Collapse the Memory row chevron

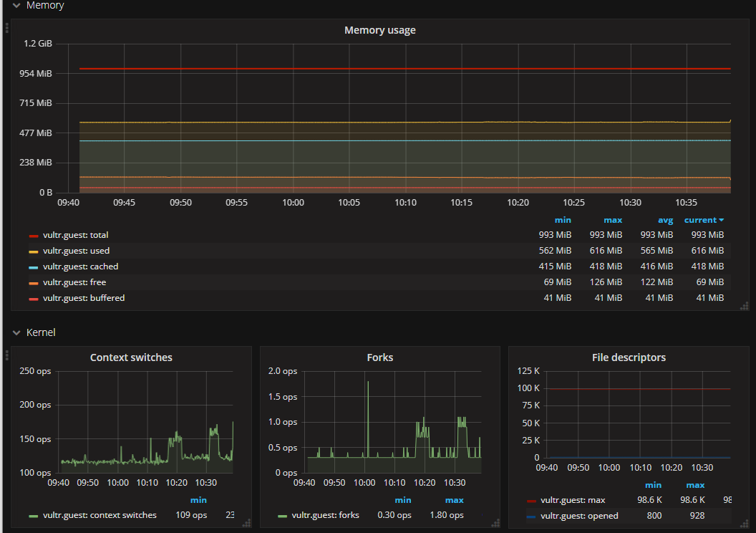16,5
